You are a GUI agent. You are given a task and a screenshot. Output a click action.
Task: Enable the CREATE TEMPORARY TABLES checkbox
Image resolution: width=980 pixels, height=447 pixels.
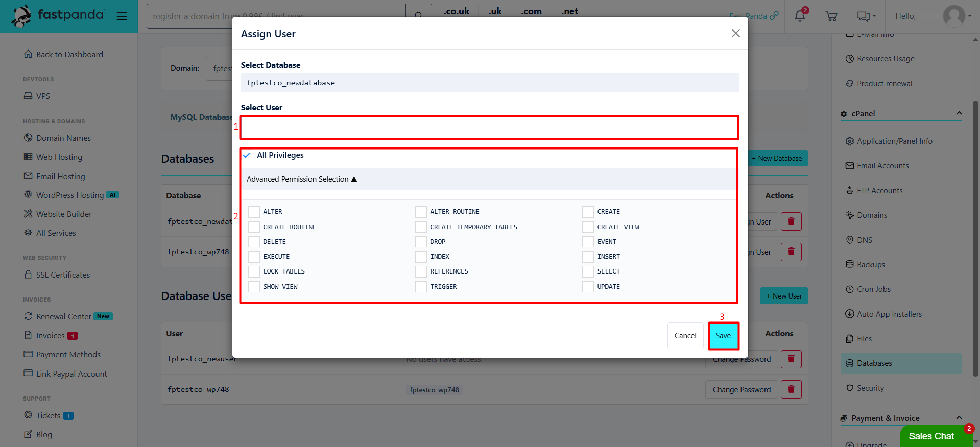pos(421,227)
